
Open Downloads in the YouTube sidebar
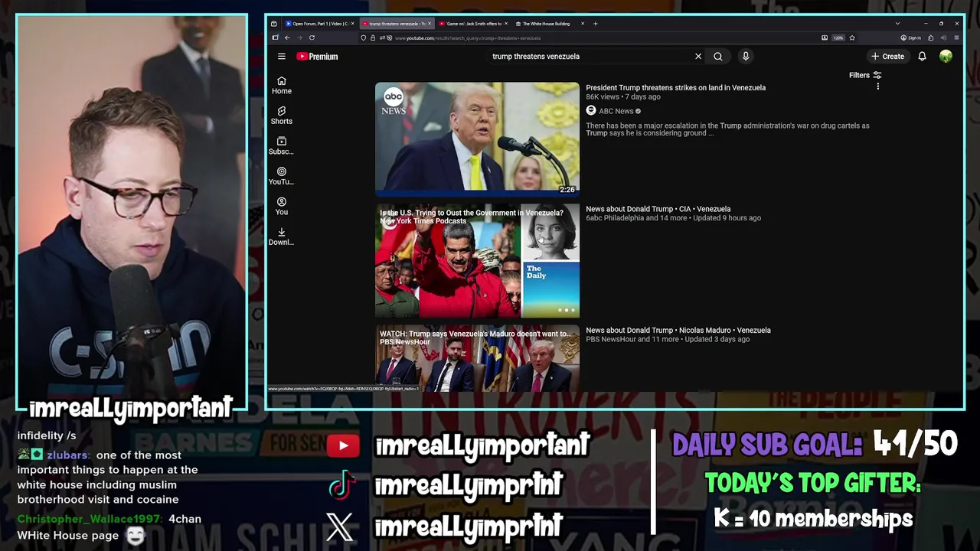point(282,236)
